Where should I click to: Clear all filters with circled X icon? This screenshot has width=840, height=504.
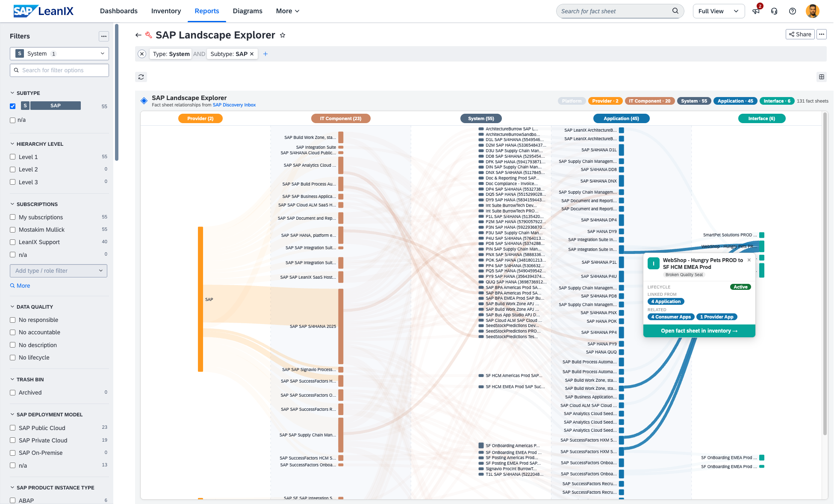(142, 54)
